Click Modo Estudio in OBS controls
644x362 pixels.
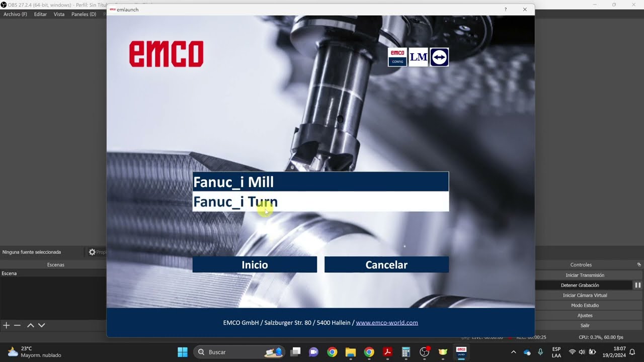click(585, 305)
